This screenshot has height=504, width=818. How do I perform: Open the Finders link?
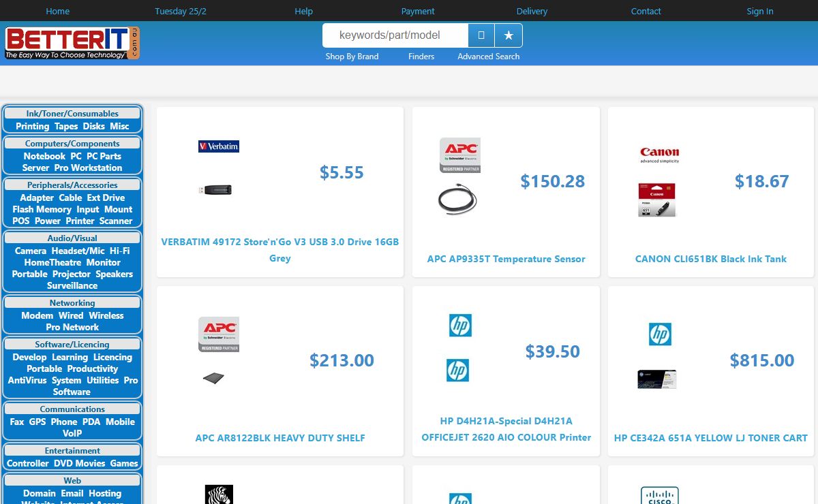click(x=421, y=57)
